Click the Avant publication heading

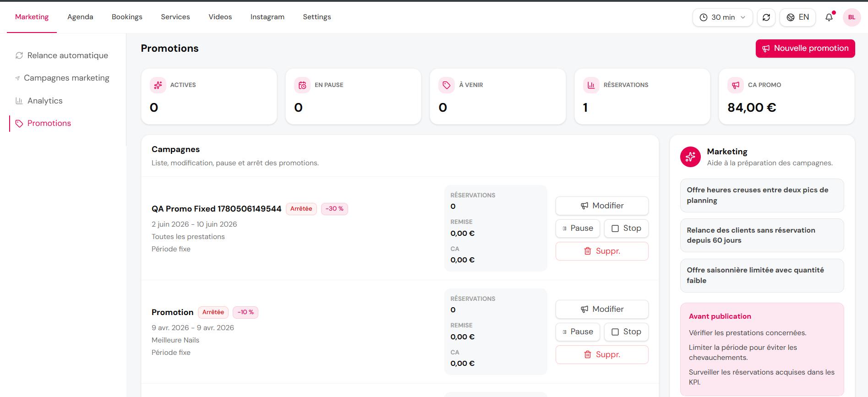coord(720,316)
